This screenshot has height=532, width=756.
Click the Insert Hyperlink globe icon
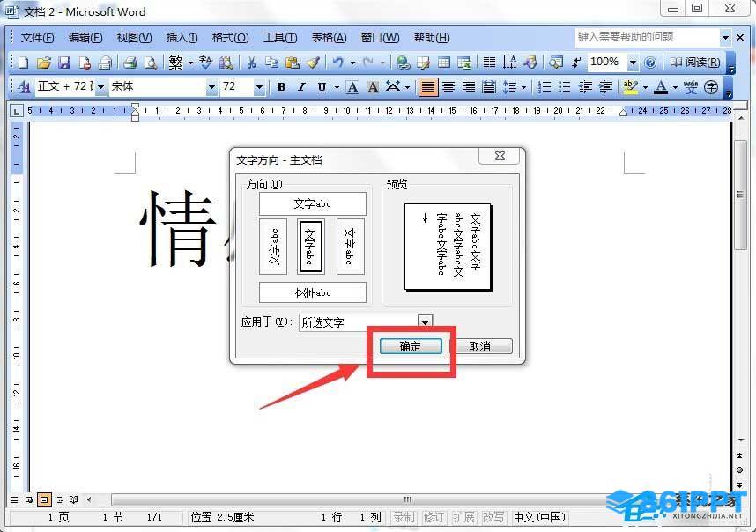(x=403, y=63)
